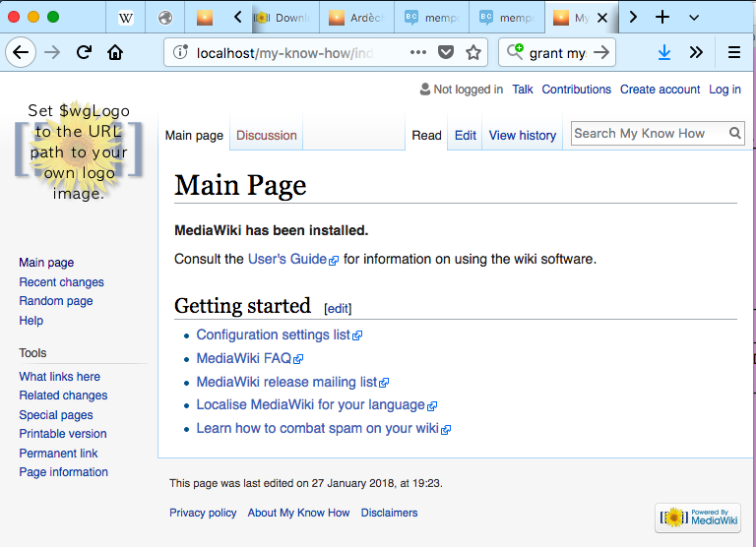Open Printable version

[63, 434]
